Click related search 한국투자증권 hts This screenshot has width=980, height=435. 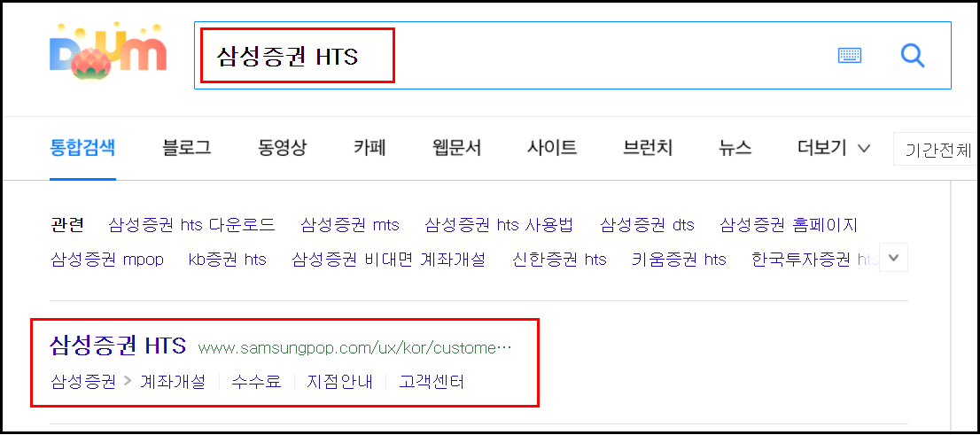coord(815,260)
